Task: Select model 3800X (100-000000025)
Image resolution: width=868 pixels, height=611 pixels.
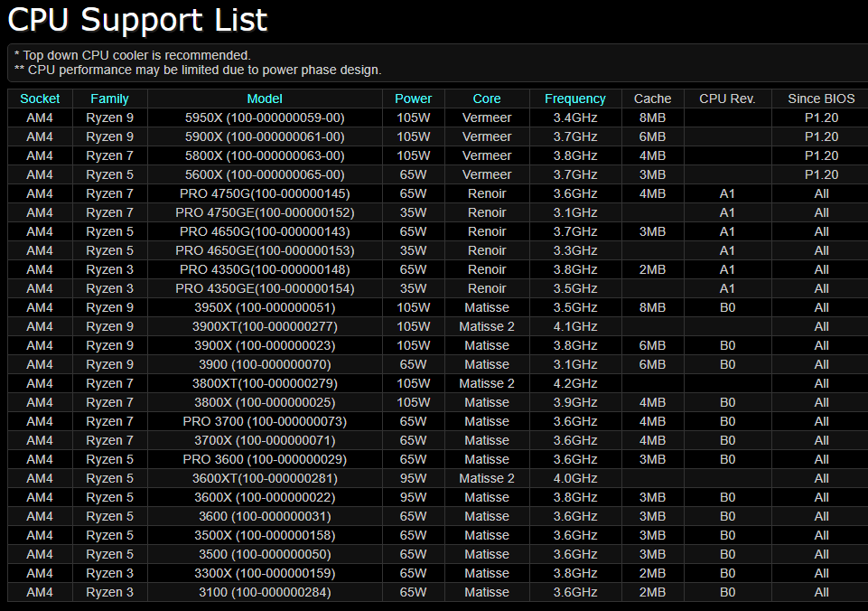Action: coord(265,402)
